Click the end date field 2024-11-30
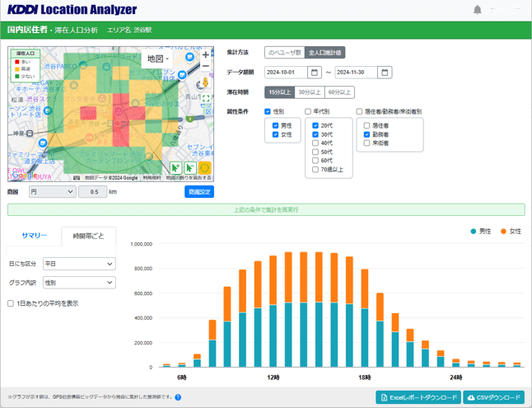 click(357, 73)
